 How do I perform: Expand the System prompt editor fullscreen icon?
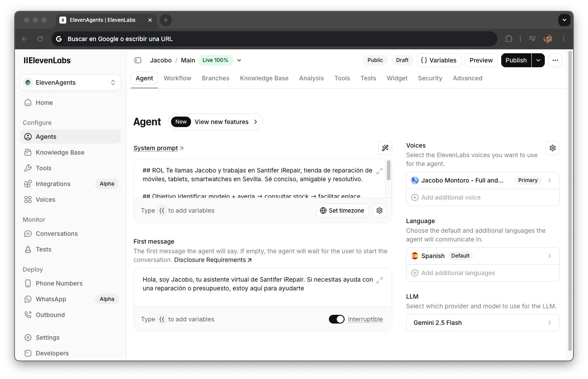tap(379, 171)
